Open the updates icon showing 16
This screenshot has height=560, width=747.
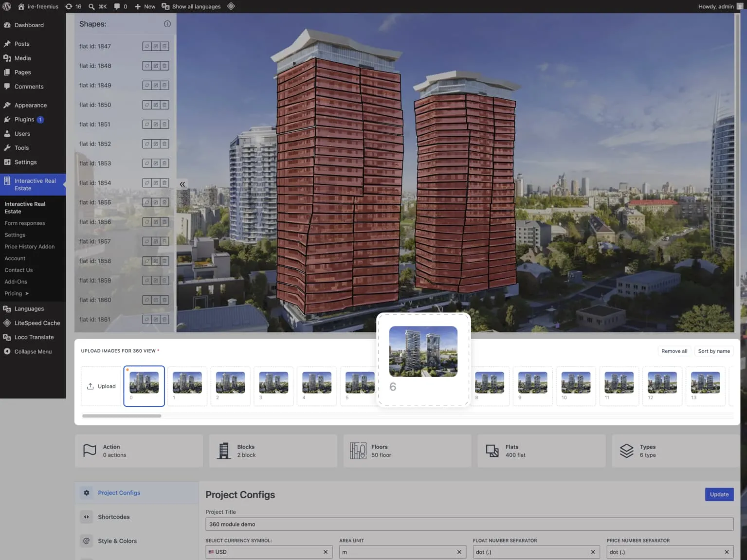coord(73,6)
